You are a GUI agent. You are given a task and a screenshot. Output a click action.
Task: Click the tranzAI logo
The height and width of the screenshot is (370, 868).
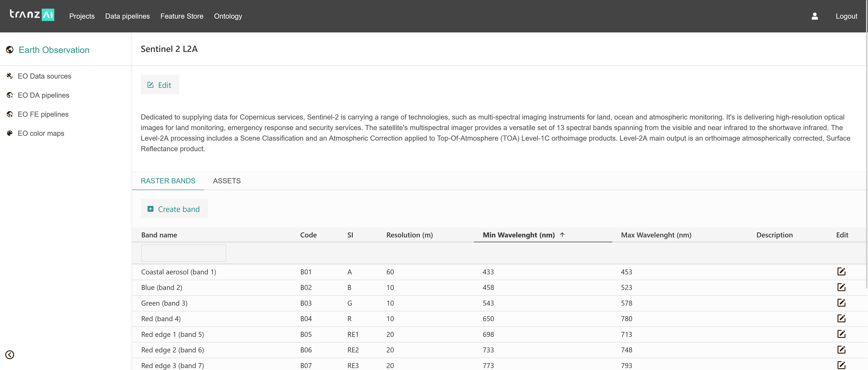pos(32,15)
